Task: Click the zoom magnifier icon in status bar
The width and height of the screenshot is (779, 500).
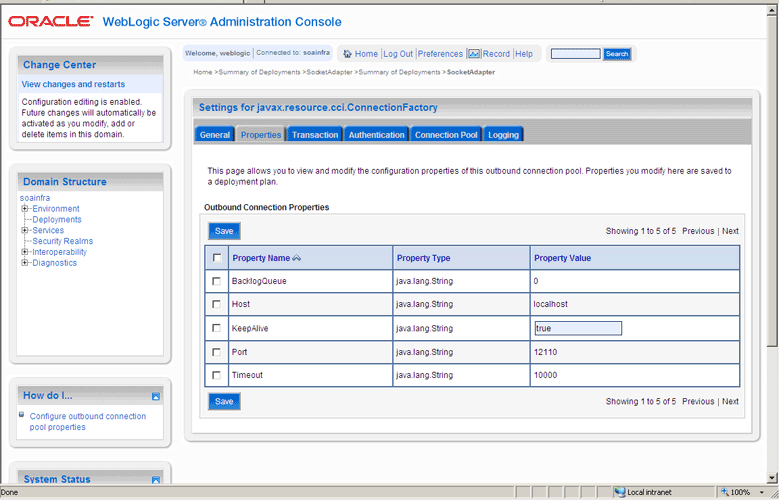Action: (x=725, y=493)
